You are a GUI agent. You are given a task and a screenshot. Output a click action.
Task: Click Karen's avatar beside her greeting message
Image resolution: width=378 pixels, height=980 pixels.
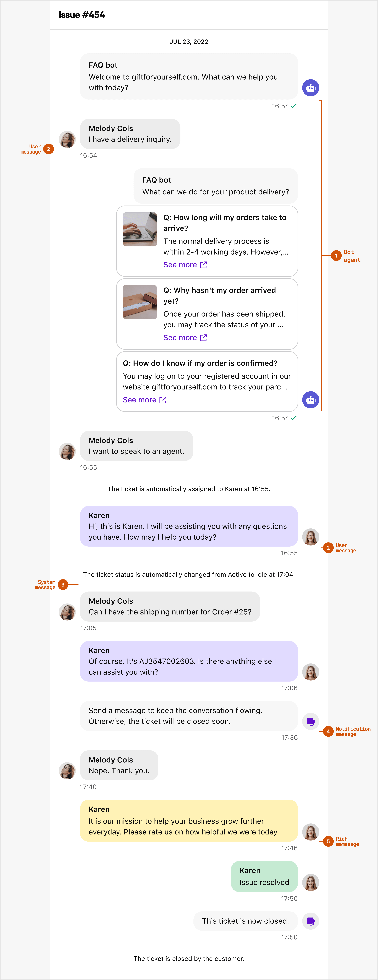coord(311,537)
